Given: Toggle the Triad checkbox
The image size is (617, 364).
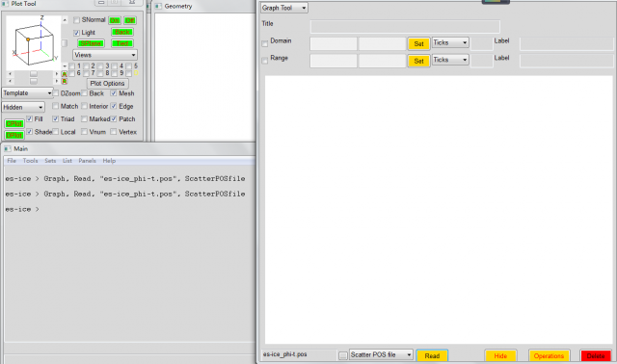Looking at the screenshot, I should coord(56,118).
